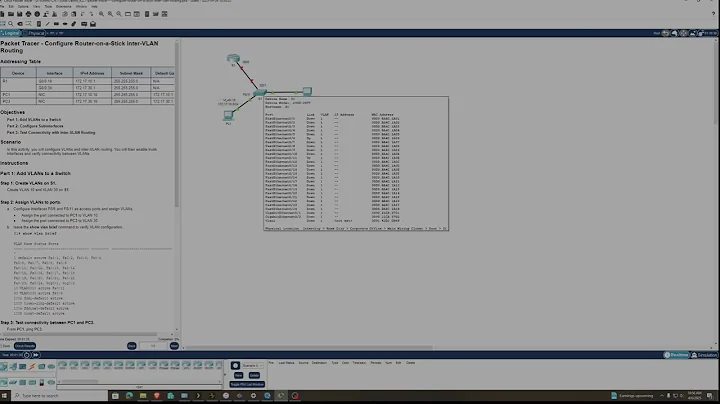720x404 pixels.
Task: Click the Save toolbar icon
Action: (x=19, y=14)
